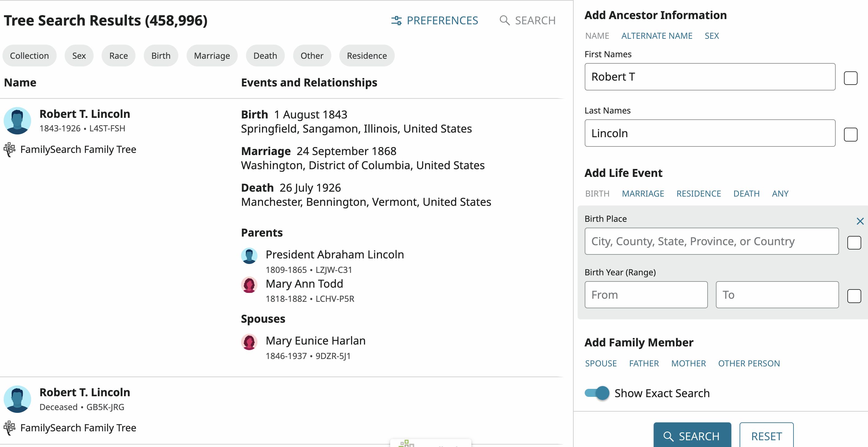Screen dimensions: 868x447
Task: Click into Last Names field
Action: [710, 133]
